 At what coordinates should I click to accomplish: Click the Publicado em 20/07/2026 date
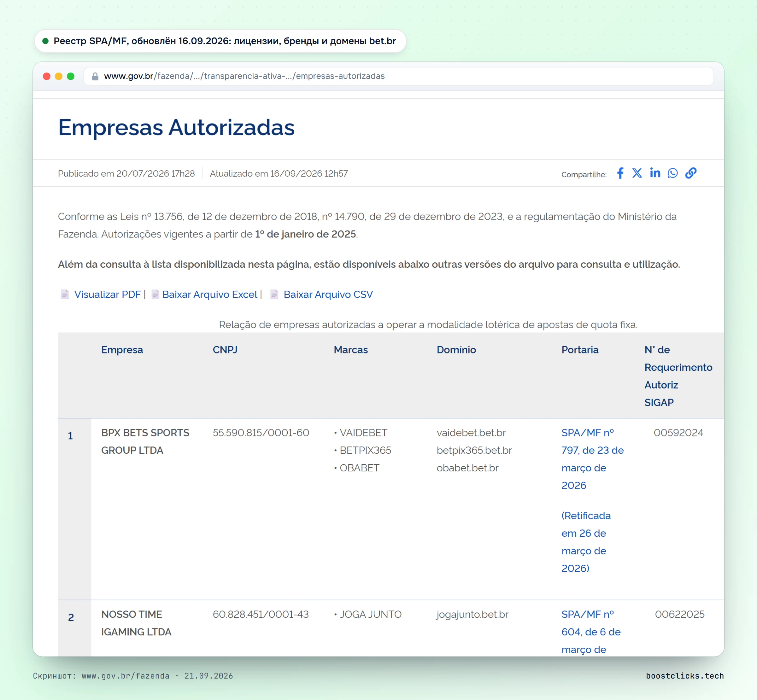[x=126, y=173]
